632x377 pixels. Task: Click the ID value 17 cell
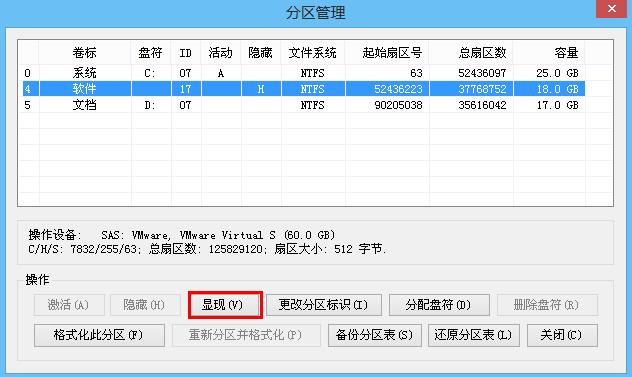coord(185,89)
